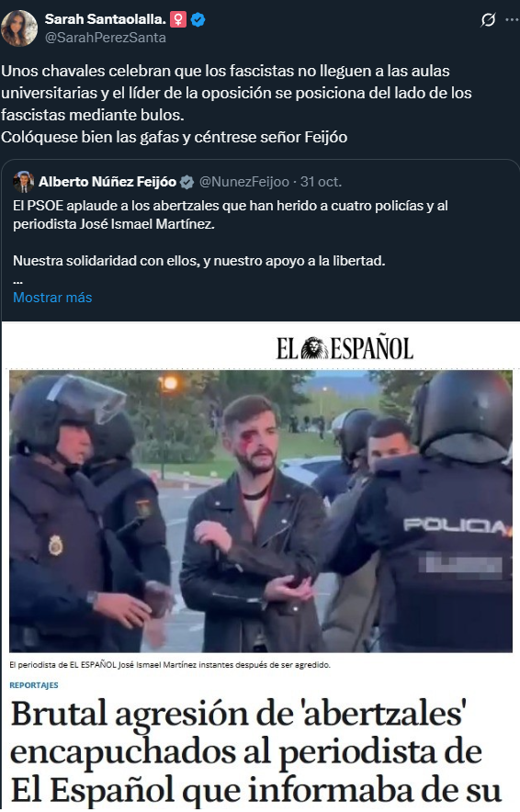Click the main tweet text about 'fascistas'
This screenshot has height=812, width=520.
click(x=236, y=104)
